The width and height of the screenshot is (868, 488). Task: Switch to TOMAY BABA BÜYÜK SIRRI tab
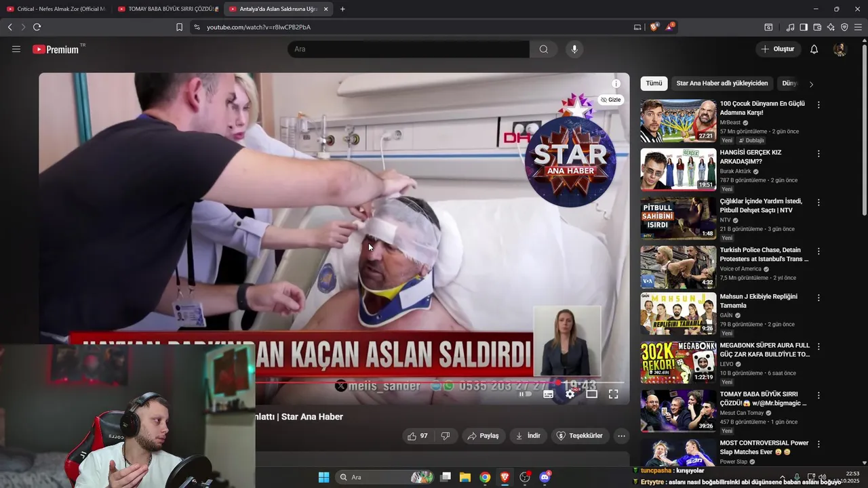point(167,9)
